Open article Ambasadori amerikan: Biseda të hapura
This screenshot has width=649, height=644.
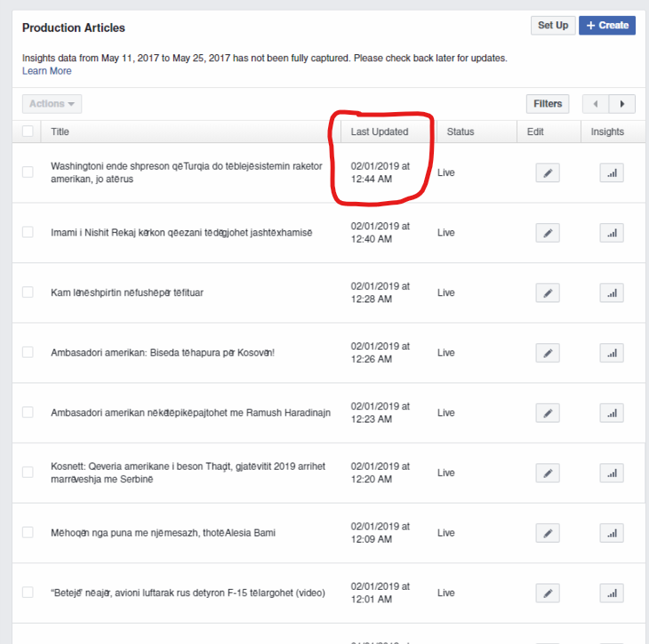(163, 353)
